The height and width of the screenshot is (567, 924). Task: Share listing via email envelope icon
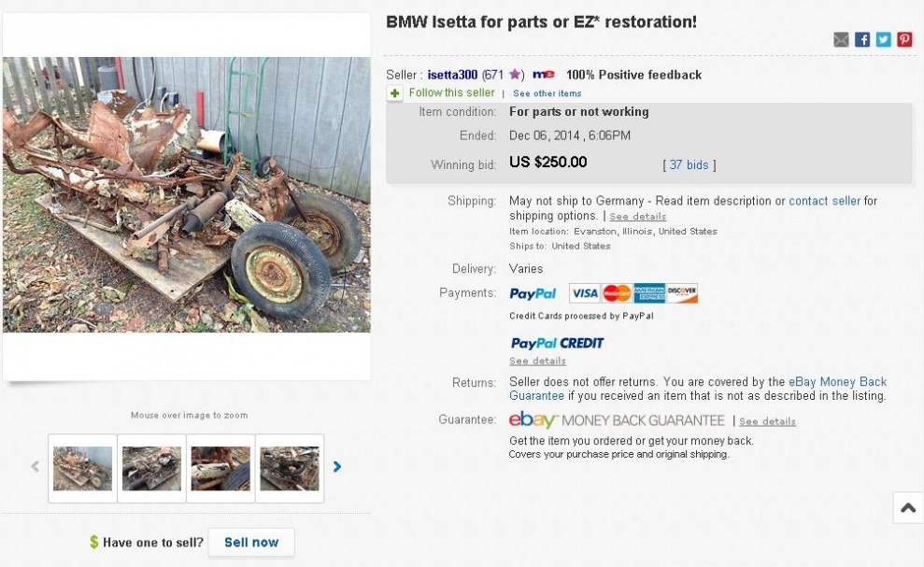[x=842, y=39]
